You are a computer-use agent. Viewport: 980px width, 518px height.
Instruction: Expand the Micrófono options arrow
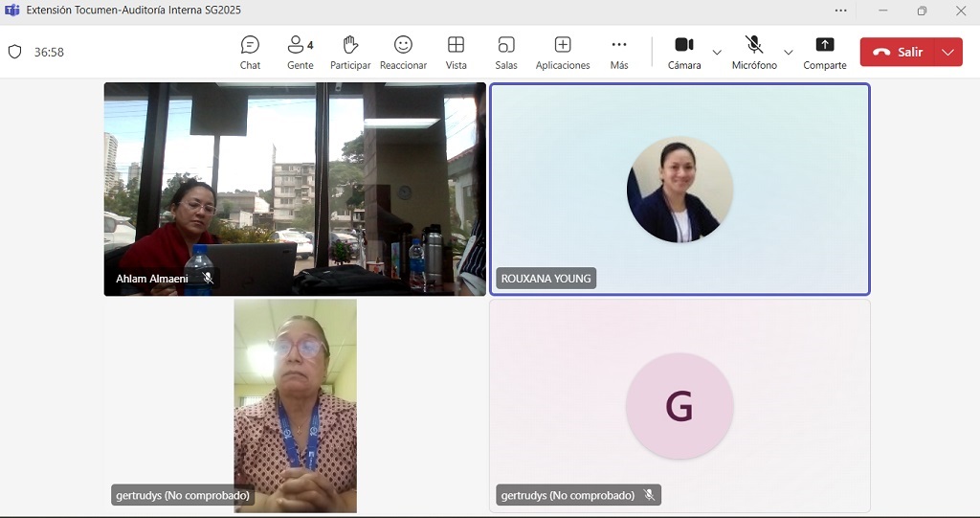(x=789, y=52)
